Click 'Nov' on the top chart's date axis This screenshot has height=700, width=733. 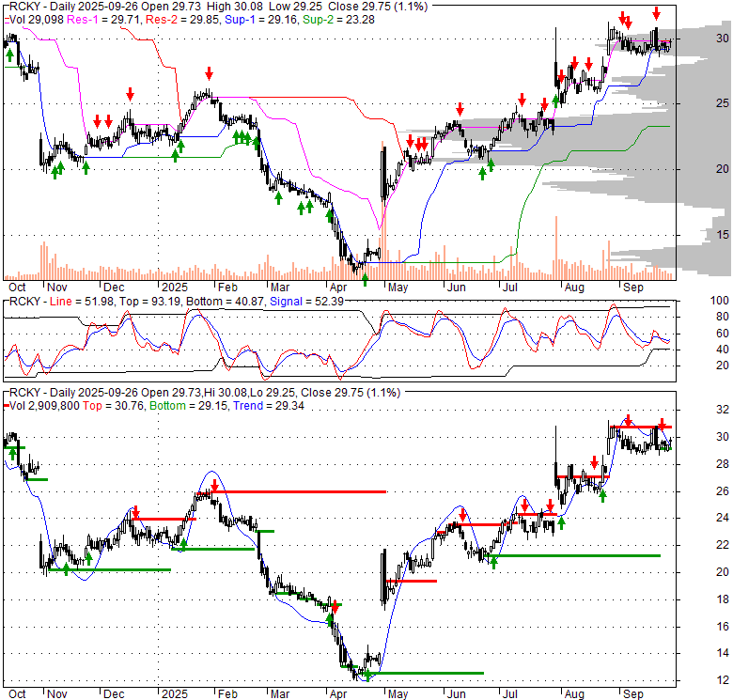coord(57,288)
